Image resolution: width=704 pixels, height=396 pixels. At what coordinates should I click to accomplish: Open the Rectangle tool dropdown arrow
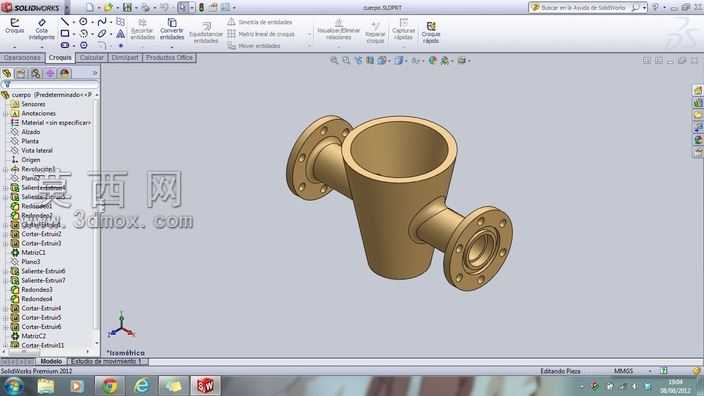click(x=73, y=34)
